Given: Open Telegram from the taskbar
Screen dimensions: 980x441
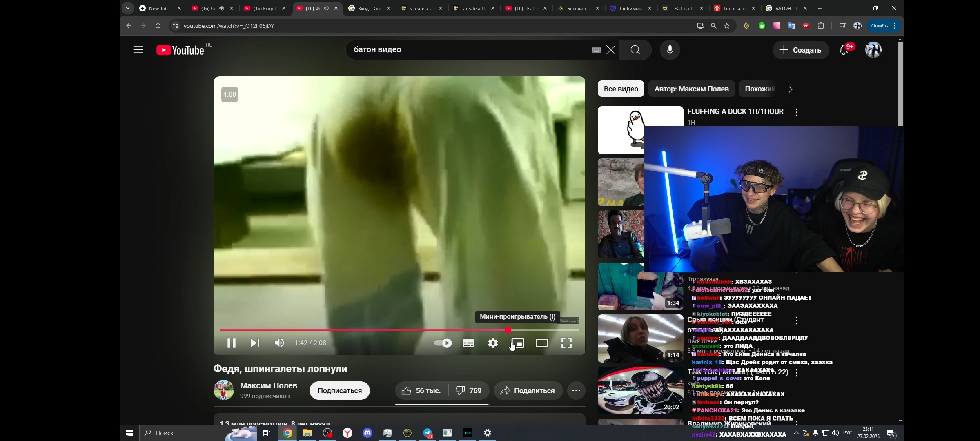Looking at the screenshot, I should 428,433.
